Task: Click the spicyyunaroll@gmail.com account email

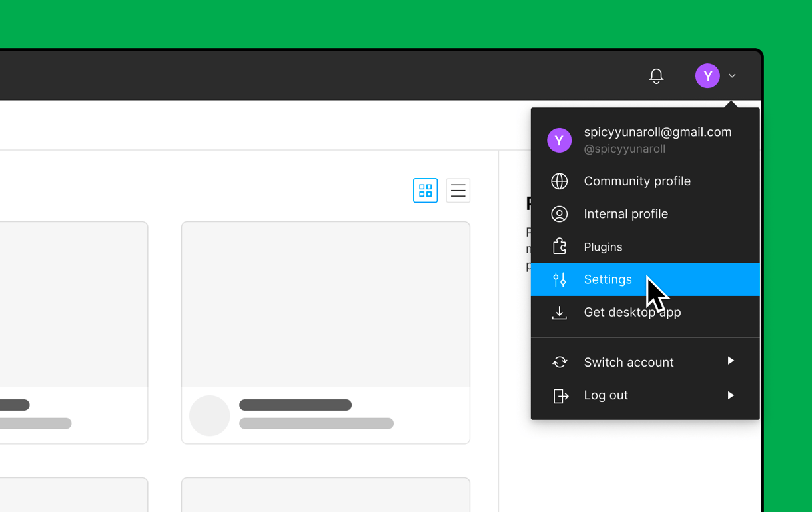Action: pyautogui.click(x=657, y=132)
